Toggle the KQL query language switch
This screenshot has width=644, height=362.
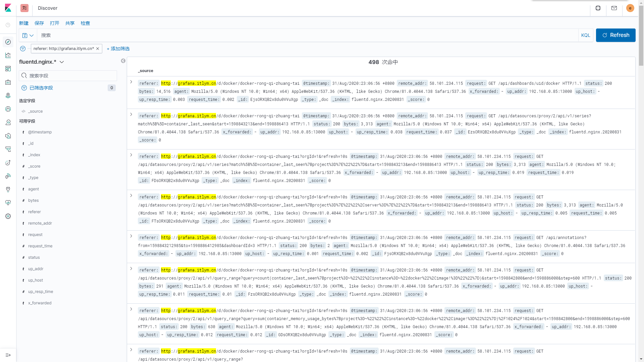(x=586, y=35)
